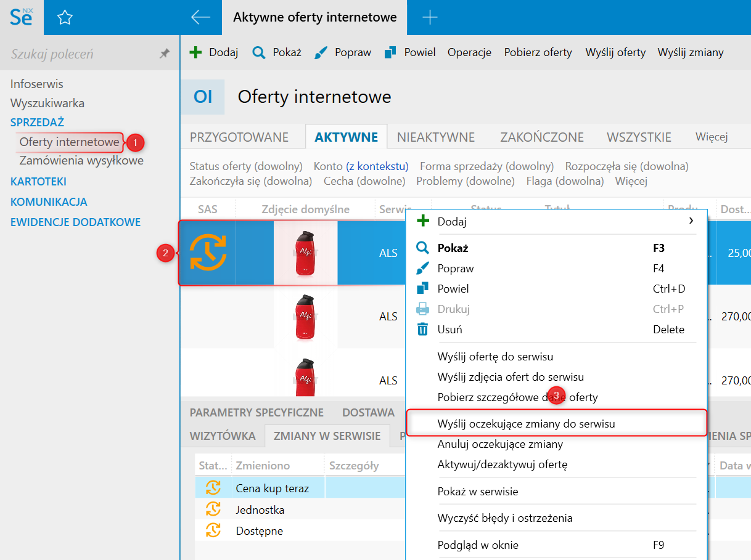Open the WIZYTÓWKA bottom tab

tap(223, 436)
